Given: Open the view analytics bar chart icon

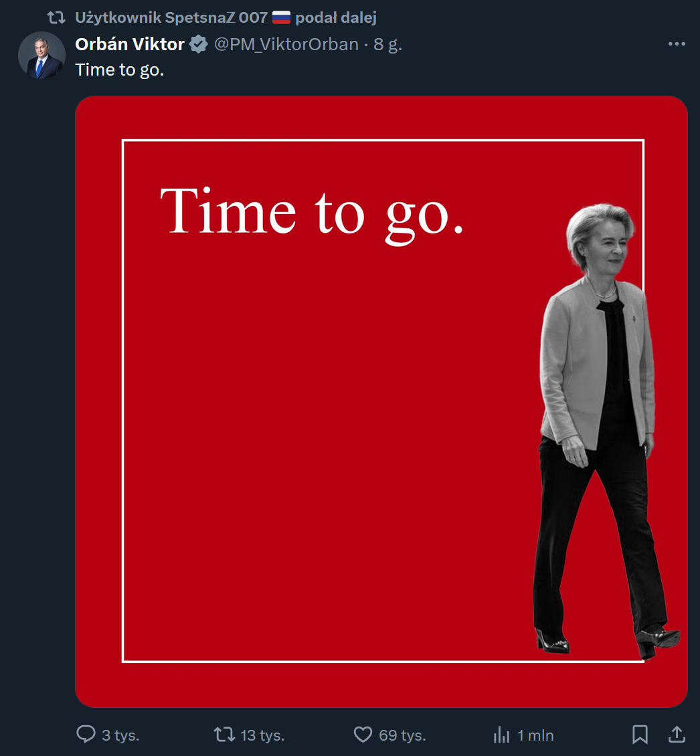Looking at the screenshot, I should pos(501,735).
